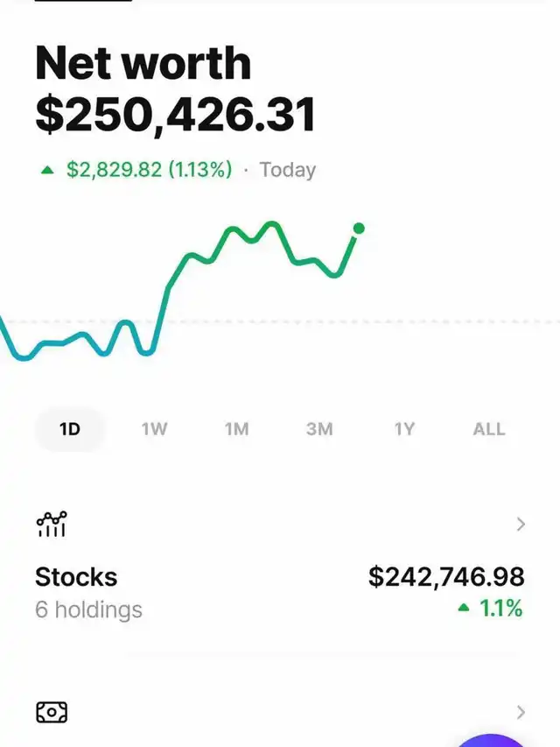Tap the cash banknote icon
The width and height of the screenshot is (560, 747).
[x=51, y=712]
